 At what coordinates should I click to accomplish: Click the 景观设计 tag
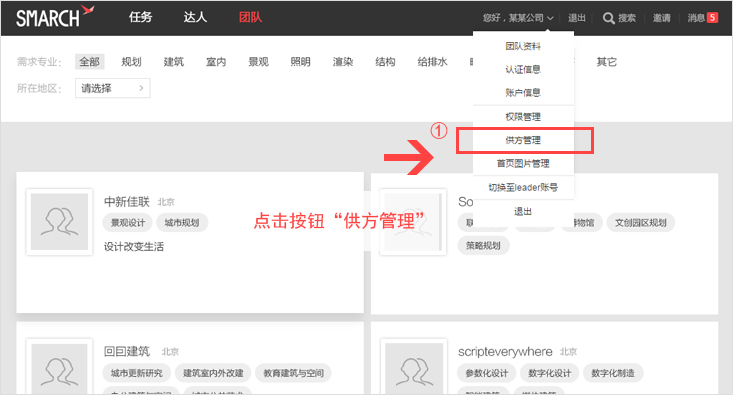(128, 223)
